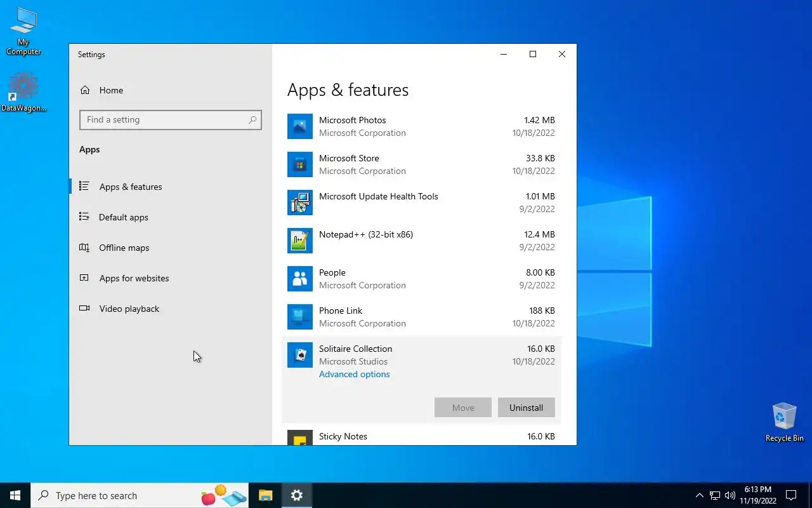Select the Microsoft Photos app name
Viewport: 812px width, 508px height.
pyautogui.click(x=352, y=120)
